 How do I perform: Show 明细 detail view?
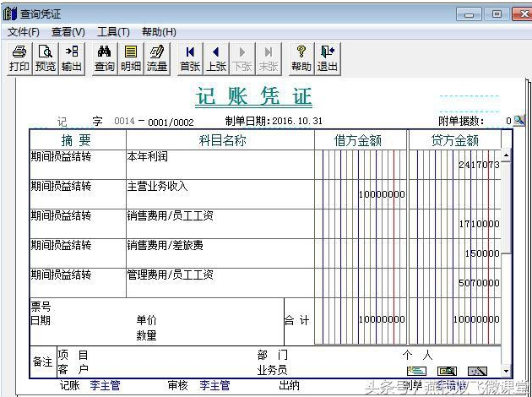[x=131, y=58]
